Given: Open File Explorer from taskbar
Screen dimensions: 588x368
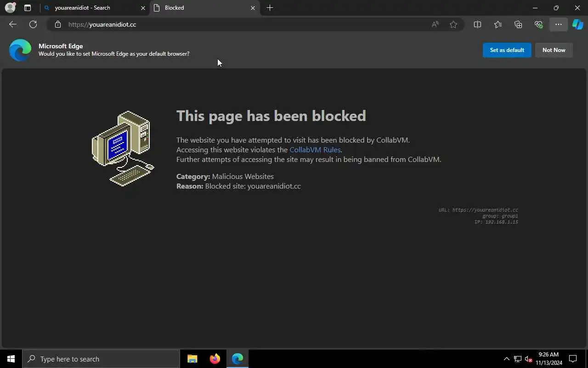Looking at the screenshot, I should click(x=192, y=359).
